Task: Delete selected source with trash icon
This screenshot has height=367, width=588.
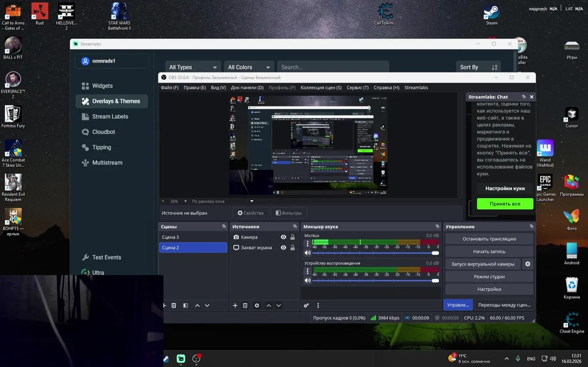Action: pos(245,305)
